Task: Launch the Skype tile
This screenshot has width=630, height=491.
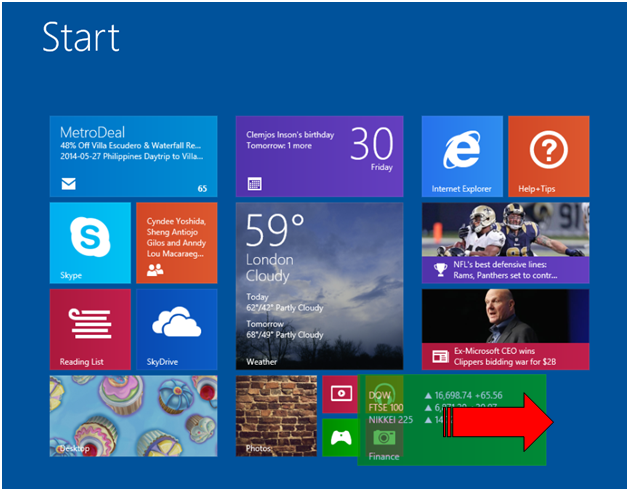Action: click(x=90, y=243)
